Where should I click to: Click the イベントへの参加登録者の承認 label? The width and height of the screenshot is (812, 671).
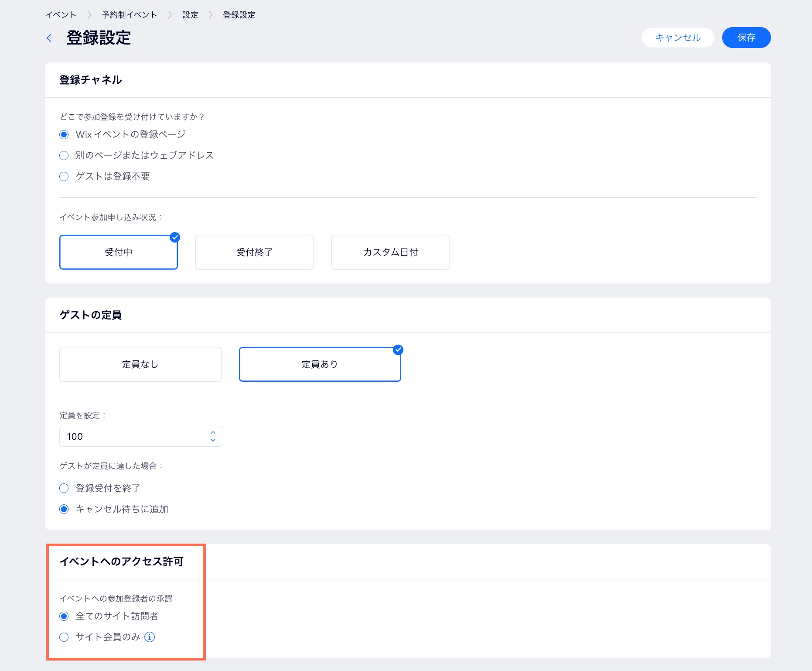[116, 599]
